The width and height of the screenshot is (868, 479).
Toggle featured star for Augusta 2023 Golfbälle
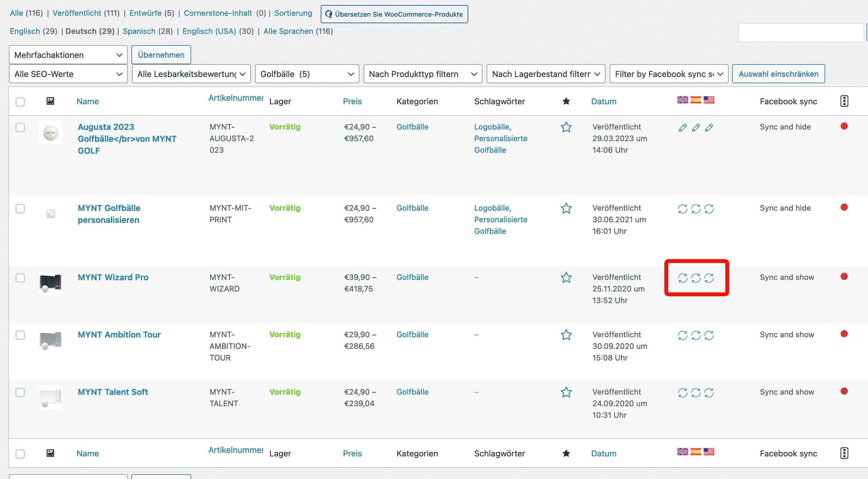[x=566, y=127]
